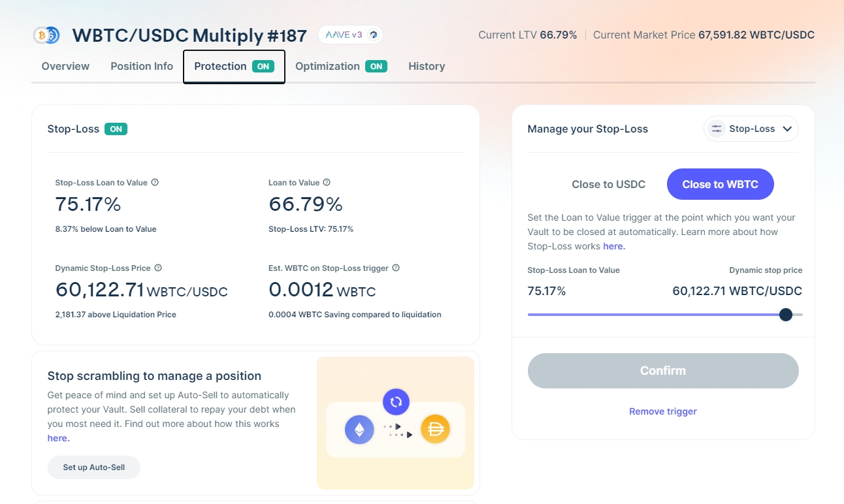Click the WBTC/USDC token pair icon
The image size is (844, 504).
coord(46,35)
